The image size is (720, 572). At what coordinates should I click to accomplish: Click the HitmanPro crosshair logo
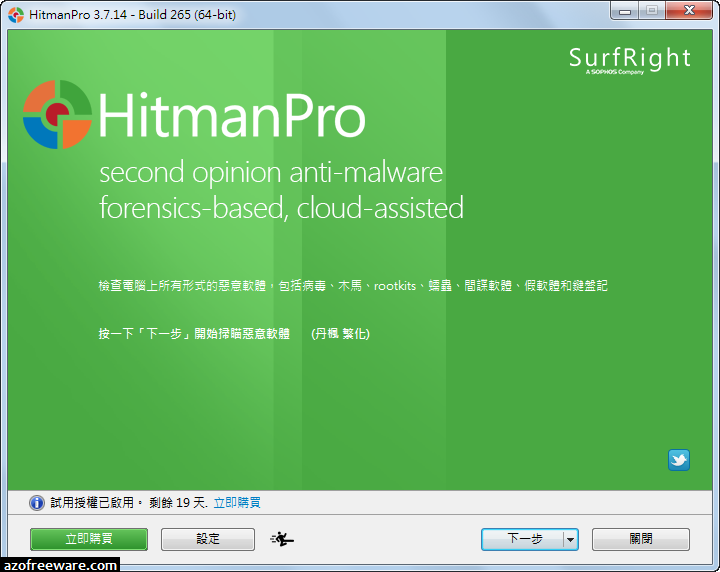(x=57, y=114)
